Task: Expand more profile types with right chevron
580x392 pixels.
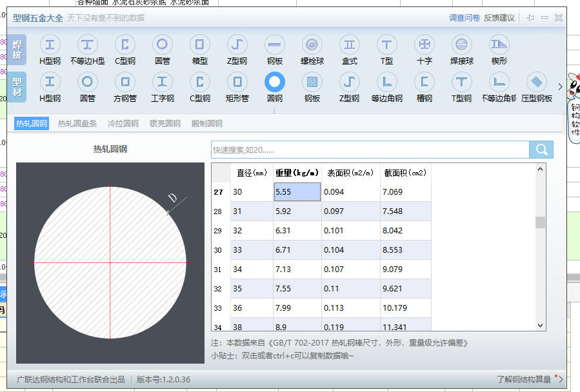Action: click(560, 86)
